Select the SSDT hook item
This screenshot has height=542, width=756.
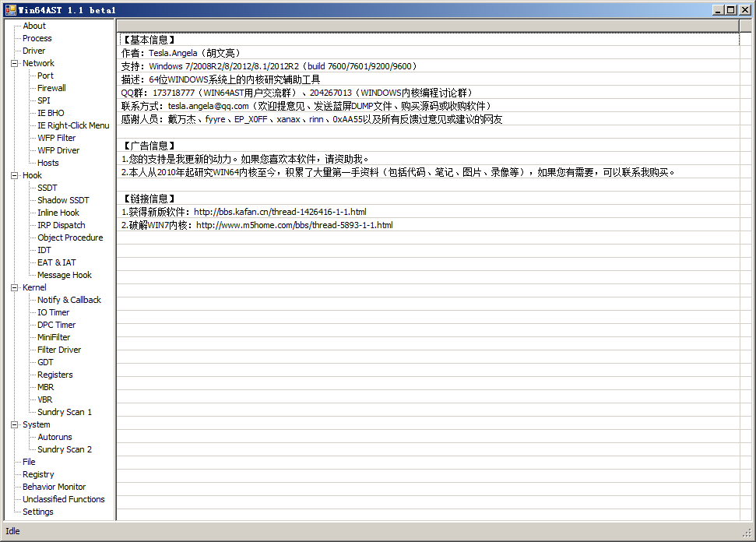47,188
